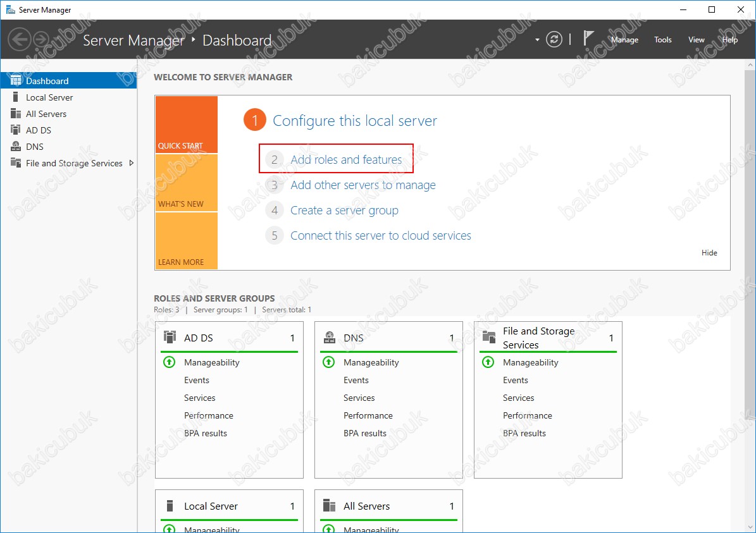
Task: Open the View menu
Action: (696, 40)
